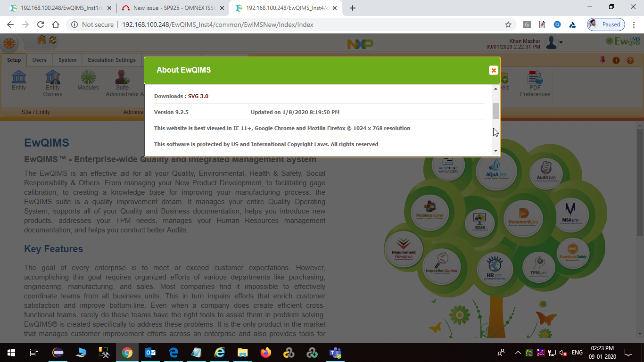Bookmark this page with the star icon

pyautogui.click(x=508, y=25)
